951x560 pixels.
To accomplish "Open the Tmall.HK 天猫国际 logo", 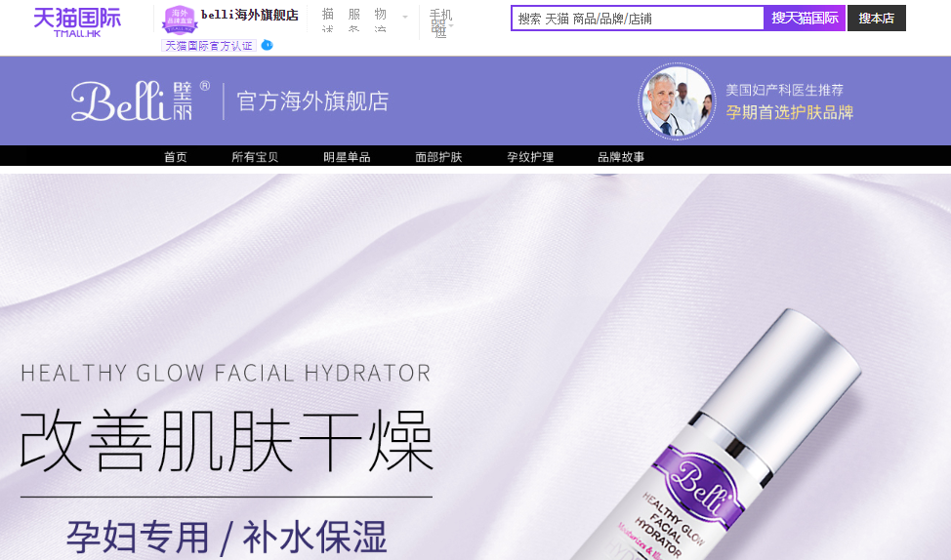I will click(x=77, y=22).
